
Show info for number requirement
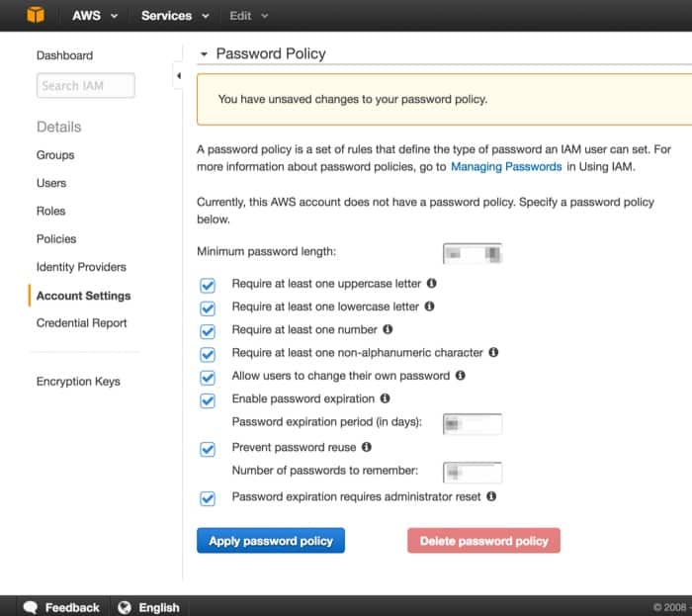tap(388, 329)
